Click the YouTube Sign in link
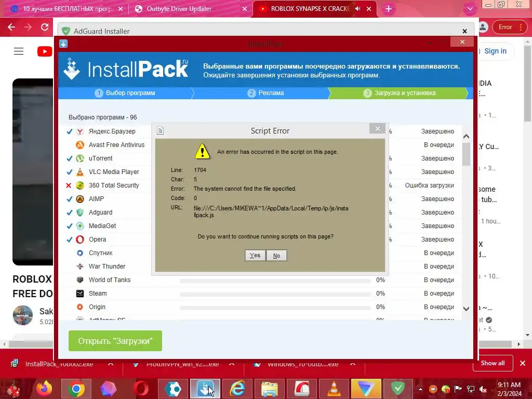 pyautogui.click(x=495, y=51)
